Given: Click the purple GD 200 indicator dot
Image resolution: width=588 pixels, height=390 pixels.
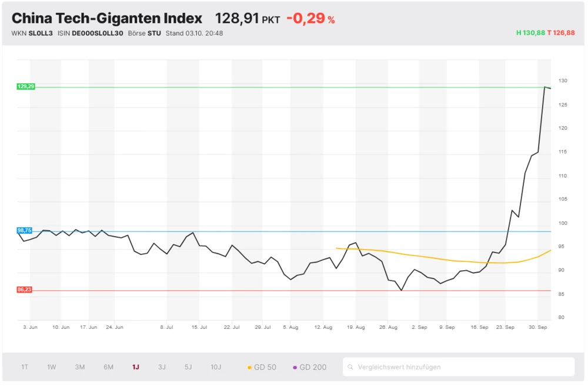Looking at the screenshot, I should (x=295, y=367).
